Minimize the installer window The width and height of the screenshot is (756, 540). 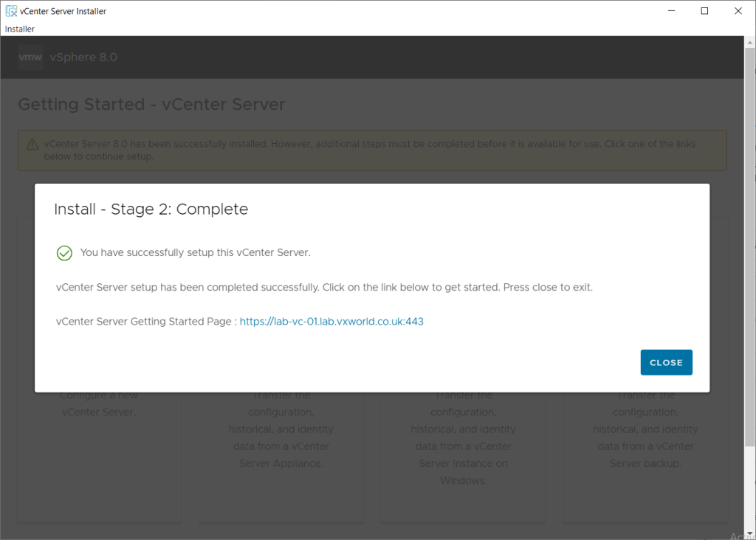point(671,11)
